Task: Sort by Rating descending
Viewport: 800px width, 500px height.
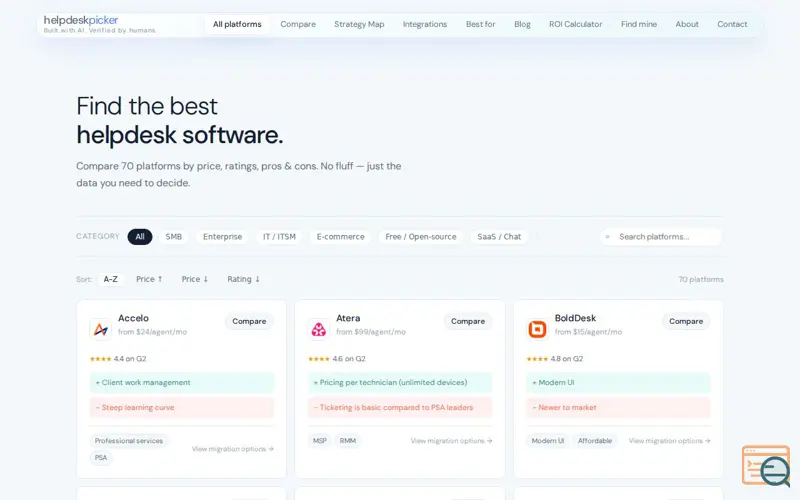Action: [243, 279]
